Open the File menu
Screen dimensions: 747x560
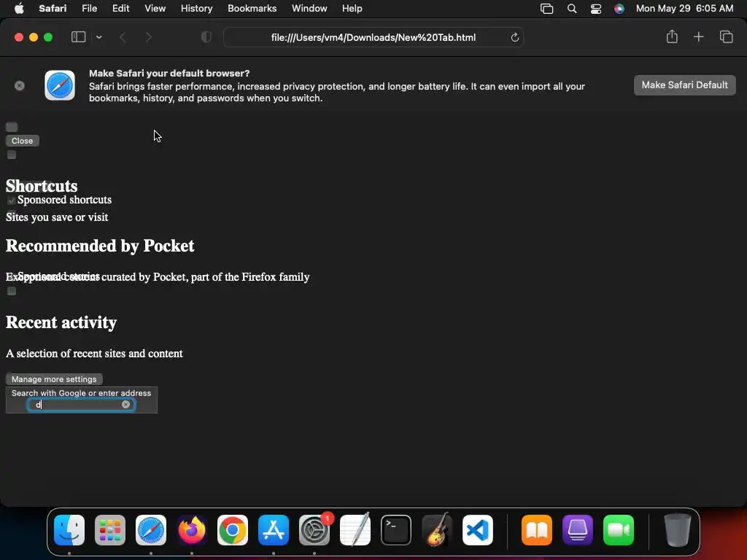[x=90, y=9]
